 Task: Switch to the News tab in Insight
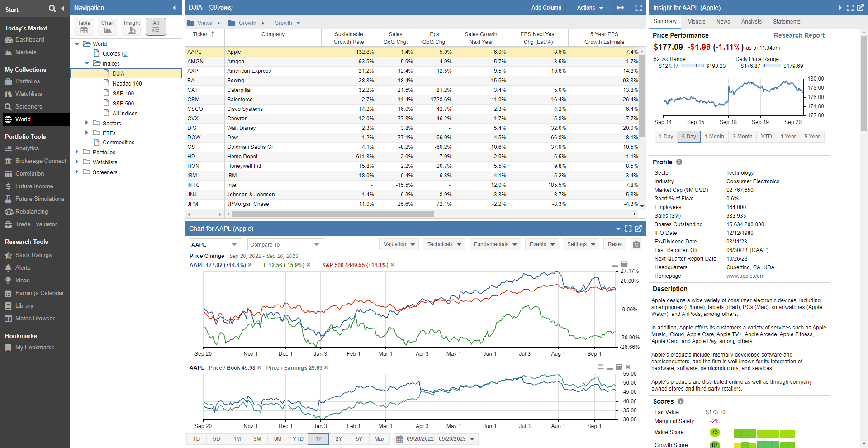pos(723,22)
